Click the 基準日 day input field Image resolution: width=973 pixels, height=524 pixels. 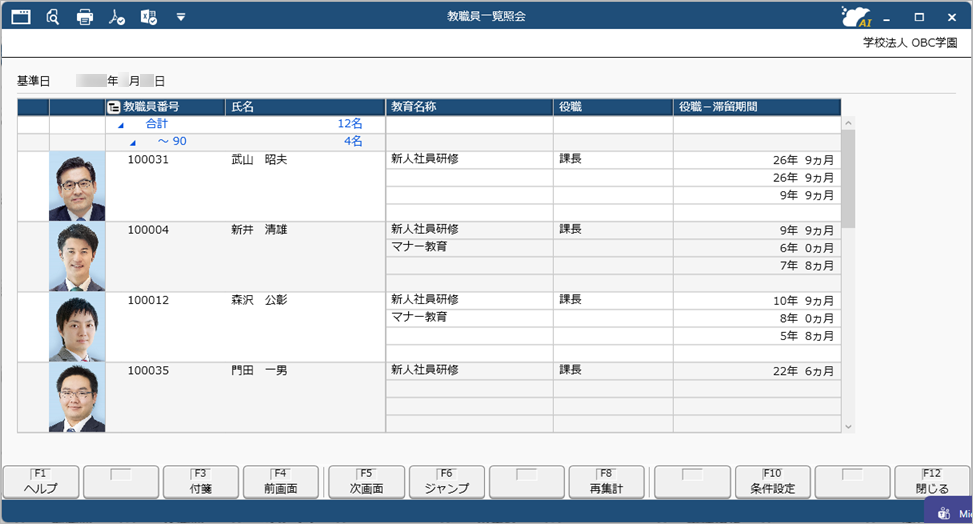click(147, 81)
